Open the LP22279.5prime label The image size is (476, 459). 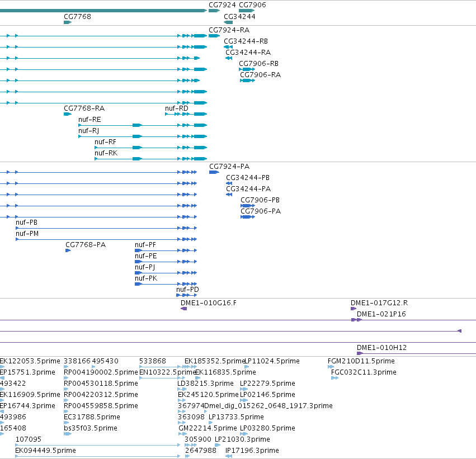point(267,384)
